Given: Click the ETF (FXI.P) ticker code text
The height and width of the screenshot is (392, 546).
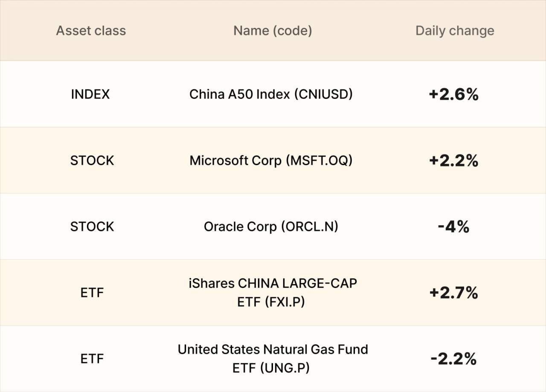Looking at the screenshot, I should tap(271, 302).
